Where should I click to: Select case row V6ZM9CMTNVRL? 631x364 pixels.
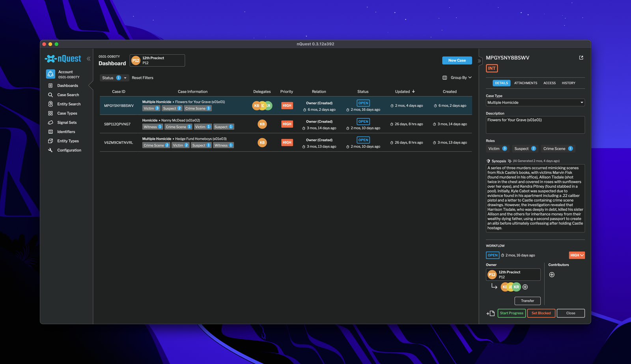tap(286, 143)
